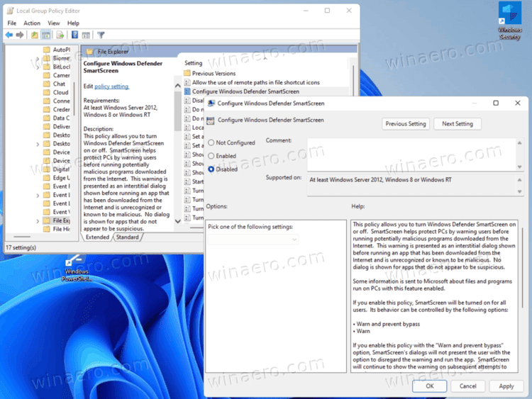Click Supported on box scroll down arrow
The image size is (532, 399).
coord(519,191)
